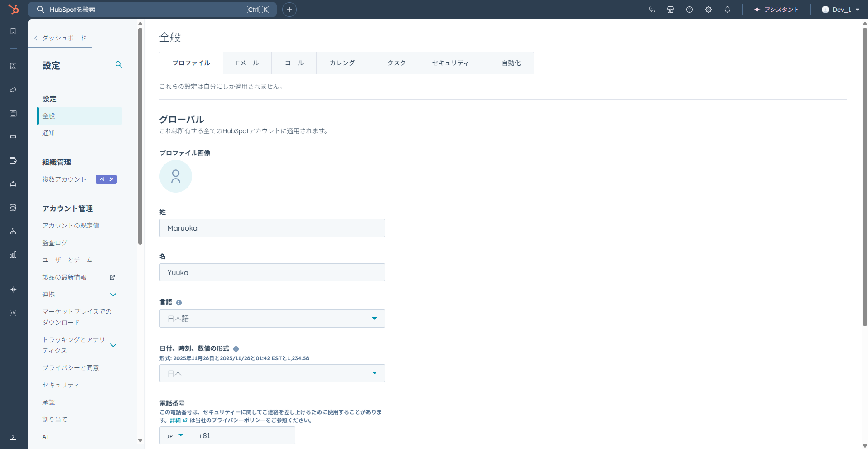Image resolution: width=868 pixels, height=449 pixels.
Task: Change the JP phone country code dropdown
Action: coord(174,435)
